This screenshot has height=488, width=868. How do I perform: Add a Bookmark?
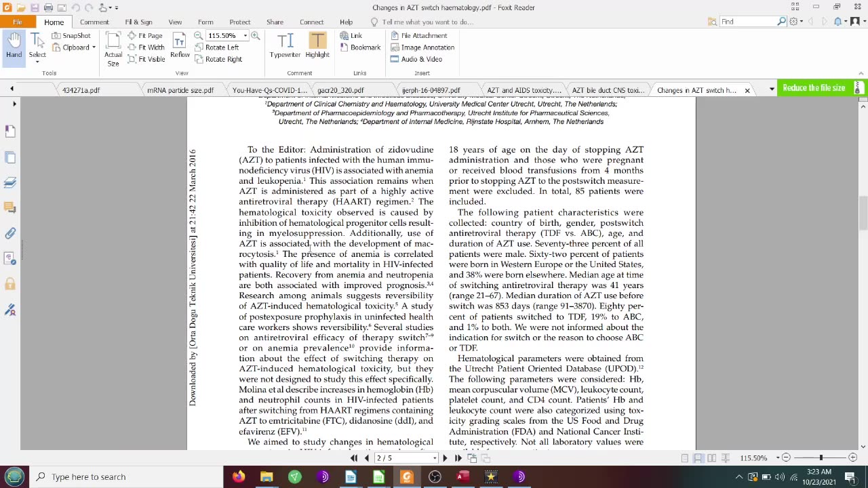pyautogui.click(x=360, y=47)
